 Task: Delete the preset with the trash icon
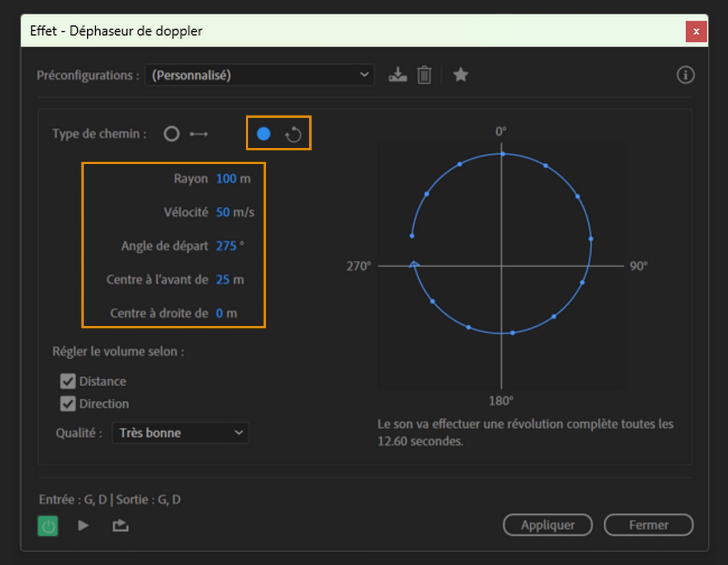click(424, 75)
